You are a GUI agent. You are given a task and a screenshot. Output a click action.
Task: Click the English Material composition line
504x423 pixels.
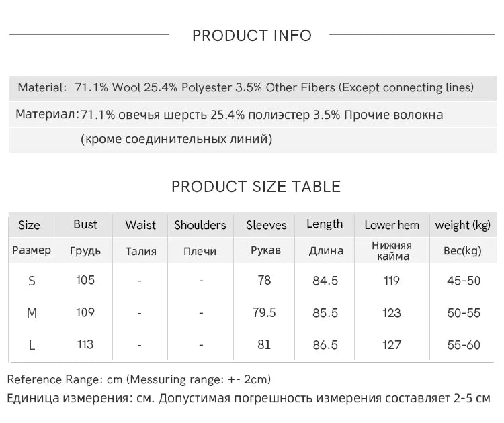[x=246, y=87]
